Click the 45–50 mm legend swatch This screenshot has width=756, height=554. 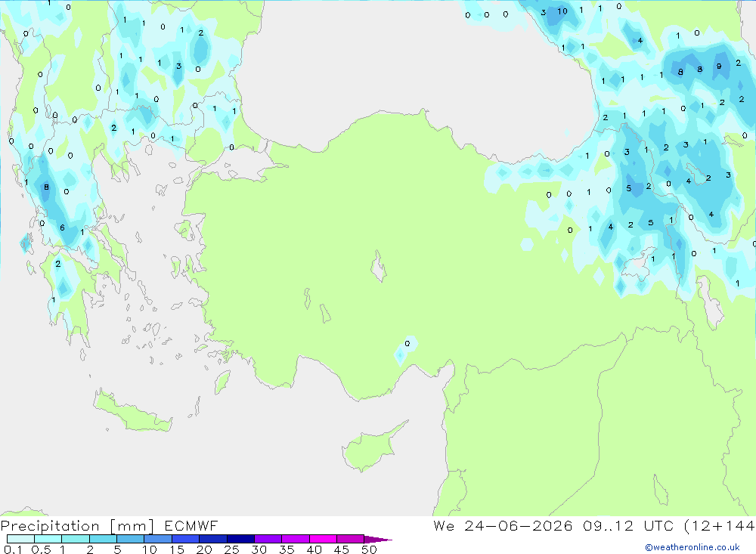351,539
